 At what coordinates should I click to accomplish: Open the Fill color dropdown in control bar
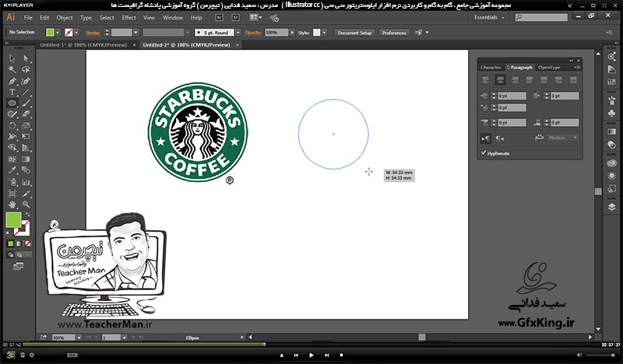(58, 33)
